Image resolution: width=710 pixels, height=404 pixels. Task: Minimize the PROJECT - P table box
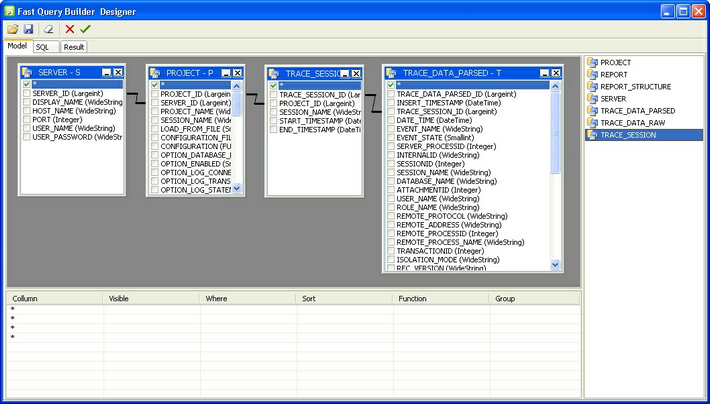[x=226, y=73]
